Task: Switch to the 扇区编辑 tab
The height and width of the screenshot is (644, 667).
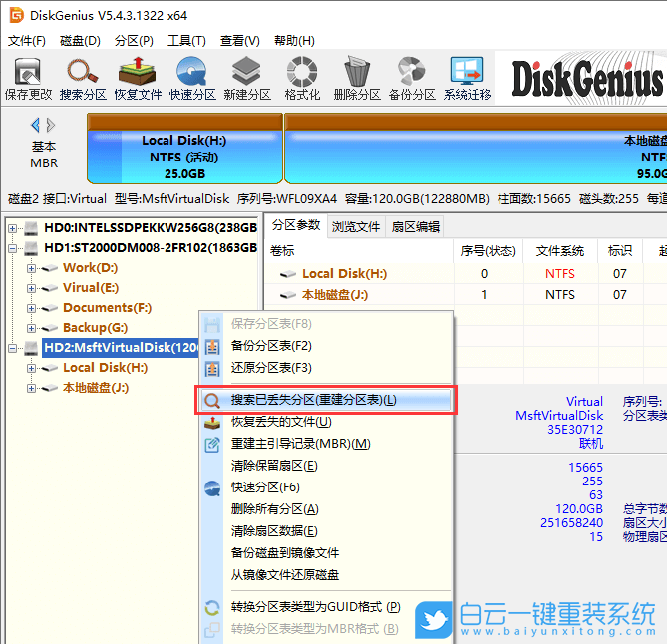Action: 415,226
